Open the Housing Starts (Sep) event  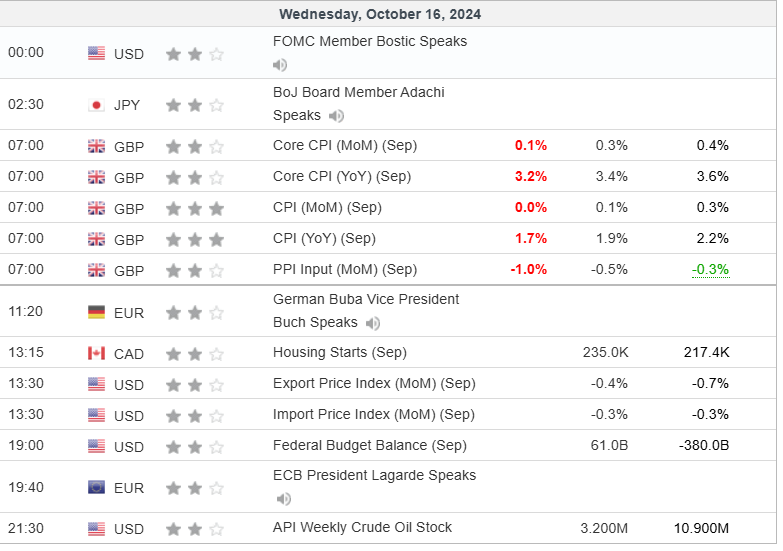340,352
